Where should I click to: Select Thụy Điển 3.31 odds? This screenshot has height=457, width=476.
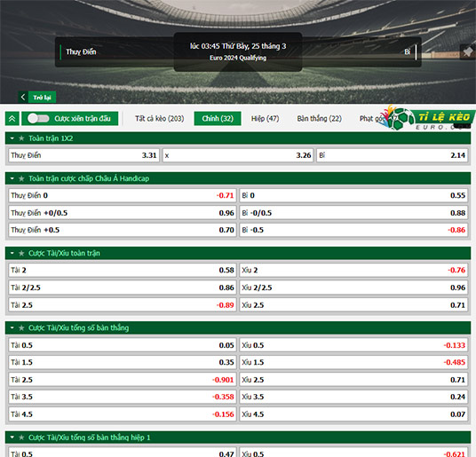coord(83,155)
